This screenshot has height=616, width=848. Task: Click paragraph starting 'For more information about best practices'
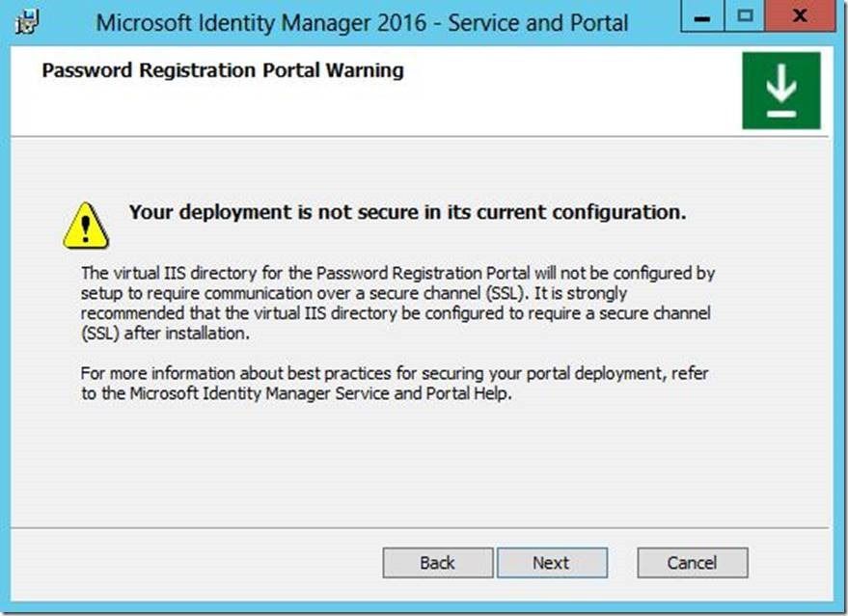(x=395, y=383)
